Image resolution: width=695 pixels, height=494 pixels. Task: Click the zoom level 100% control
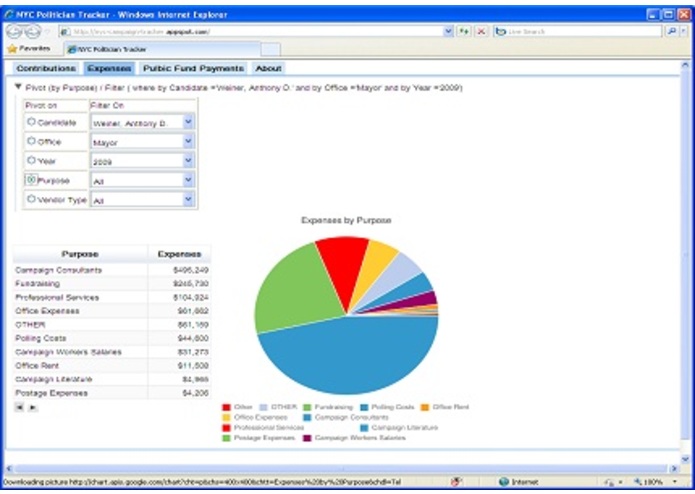[x=655, y=482]
